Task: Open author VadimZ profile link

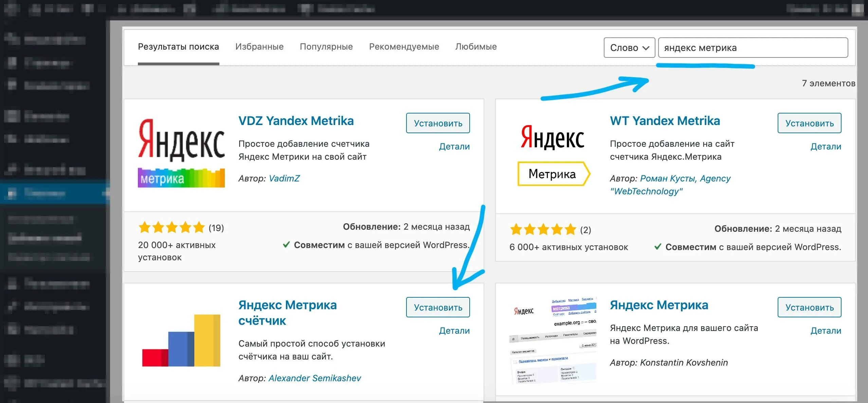Action: coord(284,178)
